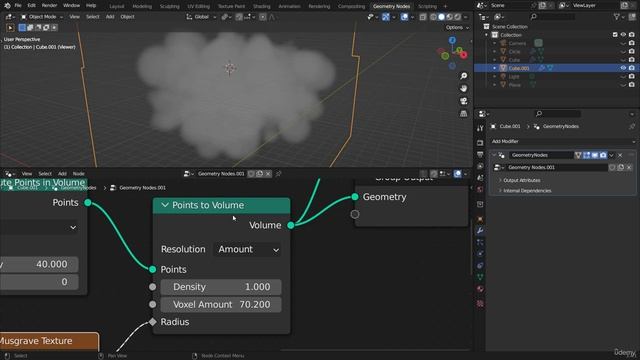
Task: Toggle camera view in viewport
Action: (464, 101)
